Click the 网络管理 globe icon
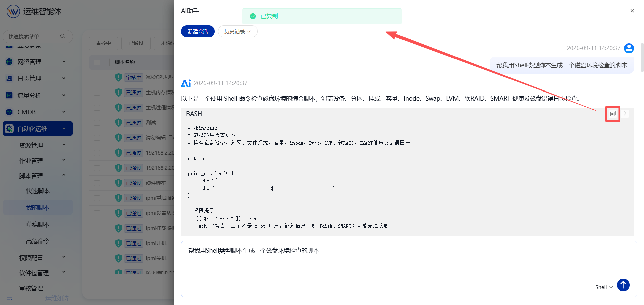The image size is (644, 305). (9, 62)
